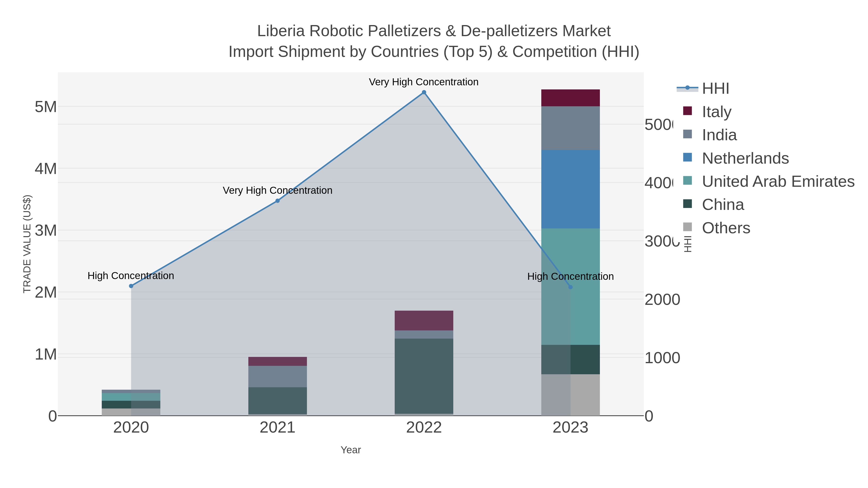The height and width of the screenshot is (488, 868).
Task: Select the Italy segment atop 2023 bar
Action: click(570, 98)
